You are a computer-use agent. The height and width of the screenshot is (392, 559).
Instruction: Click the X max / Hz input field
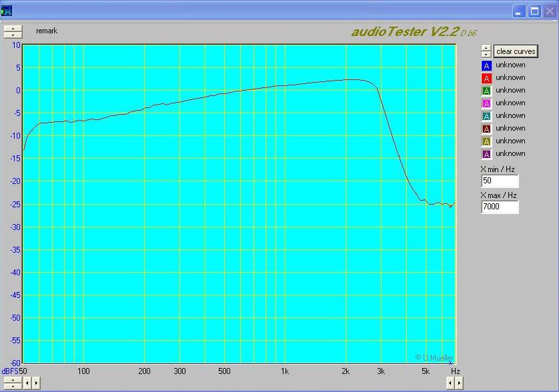pos(500,207)
